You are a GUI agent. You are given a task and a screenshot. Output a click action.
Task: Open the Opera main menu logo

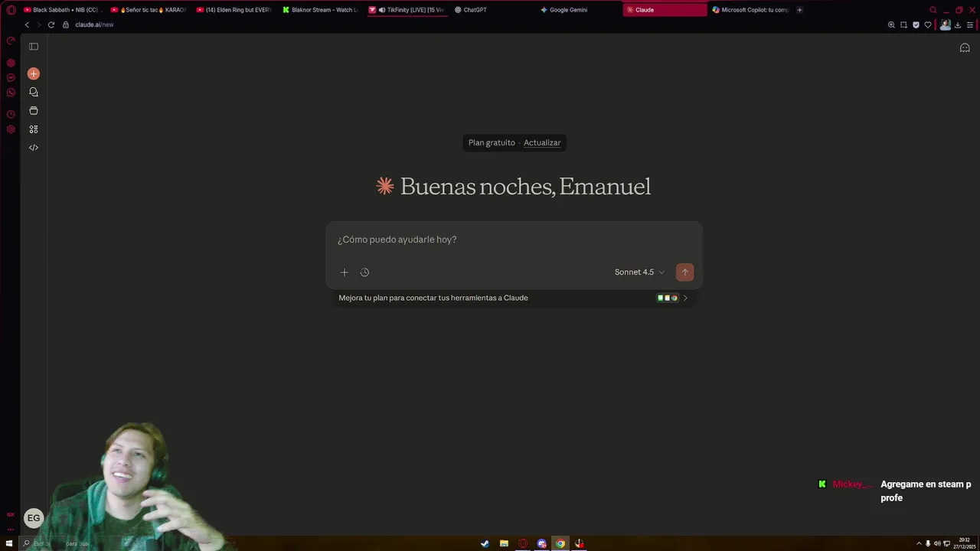(11, 10)
